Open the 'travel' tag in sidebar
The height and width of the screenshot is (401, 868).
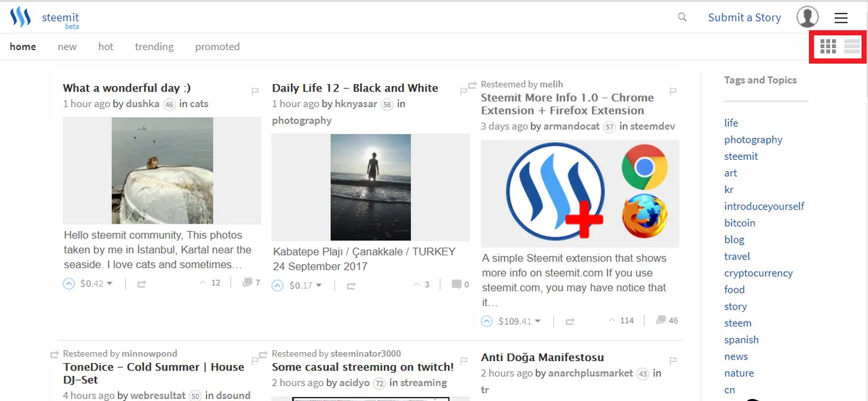pos(737,256)
